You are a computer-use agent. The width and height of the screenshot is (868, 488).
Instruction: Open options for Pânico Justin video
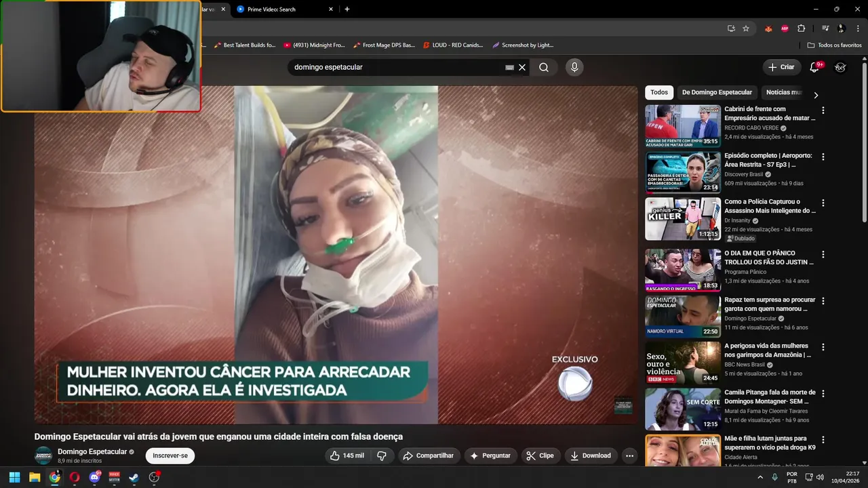[823, 254]
